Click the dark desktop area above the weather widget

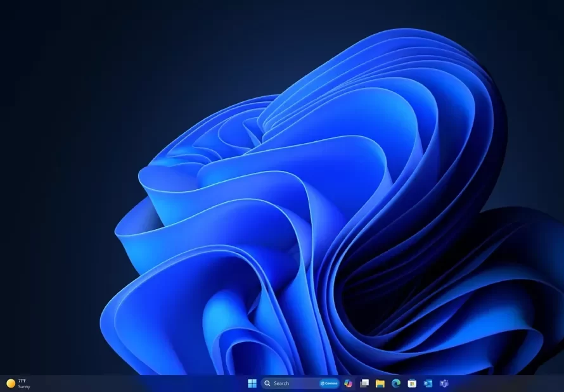(25, 329)
